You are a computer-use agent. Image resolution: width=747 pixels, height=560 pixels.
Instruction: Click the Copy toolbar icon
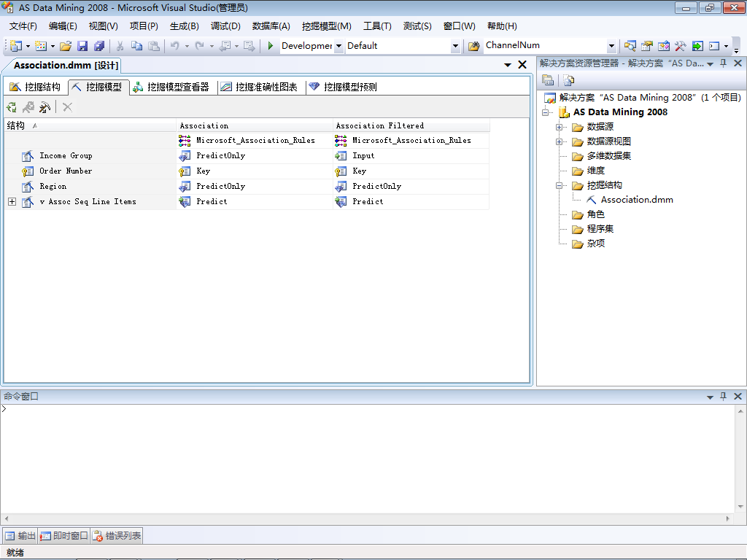point(136,46)
